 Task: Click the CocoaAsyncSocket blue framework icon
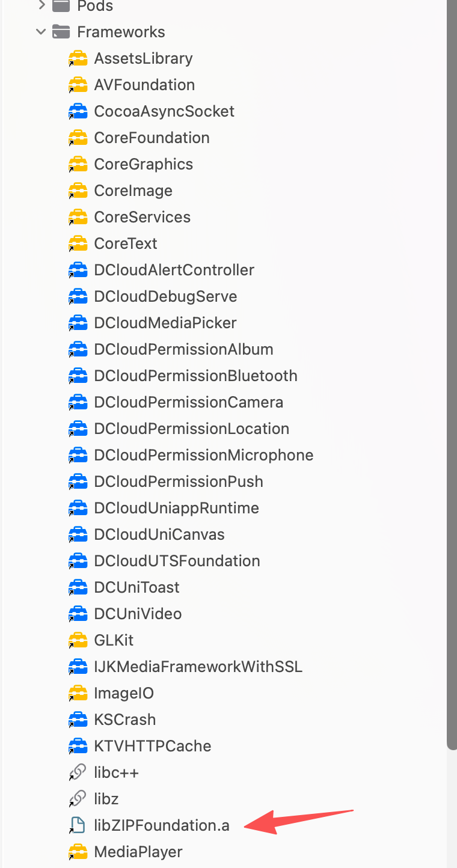tap(78, 111)
